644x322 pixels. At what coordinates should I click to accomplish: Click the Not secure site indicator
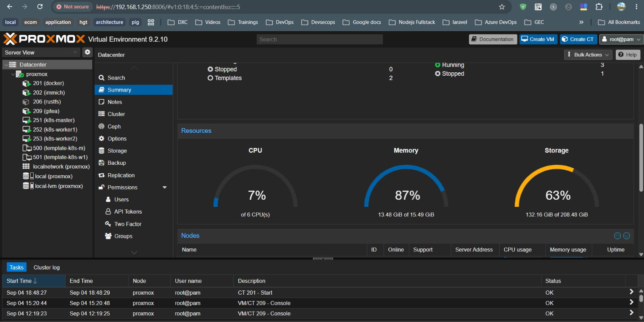(72, 7)
